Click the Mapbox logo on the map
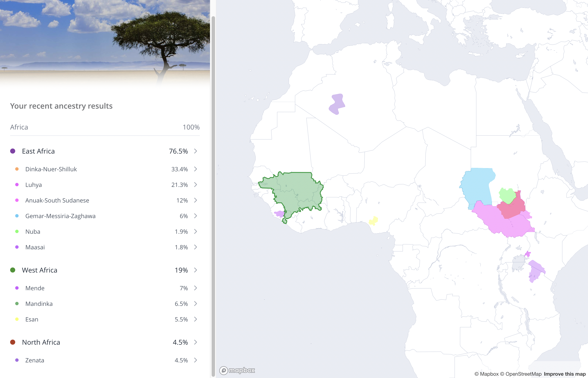The height and width of the screenshot is (378, 588). [x=237, y=370]
